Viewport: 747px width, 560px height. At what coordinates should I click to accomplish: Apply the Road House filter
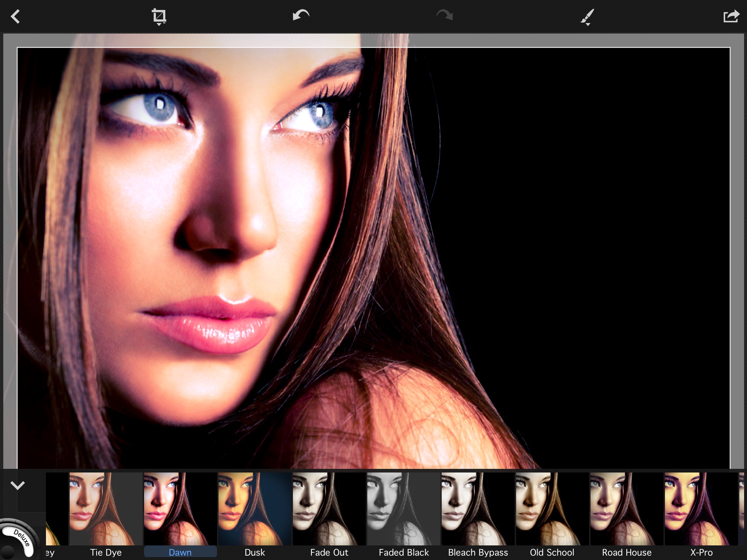[627, 509]
